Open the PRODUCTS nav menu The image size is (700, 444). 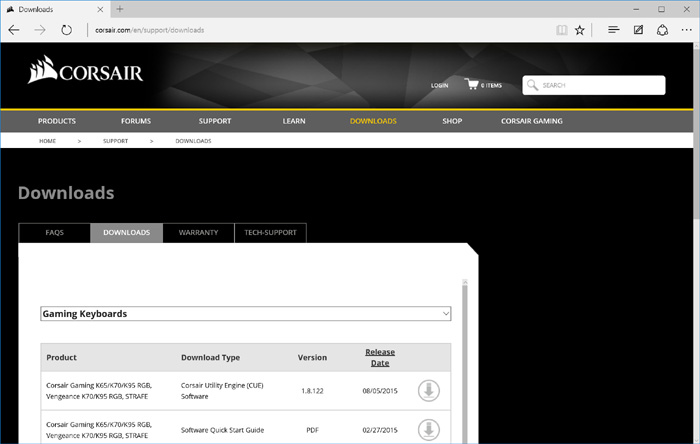[x=57, y=121]
